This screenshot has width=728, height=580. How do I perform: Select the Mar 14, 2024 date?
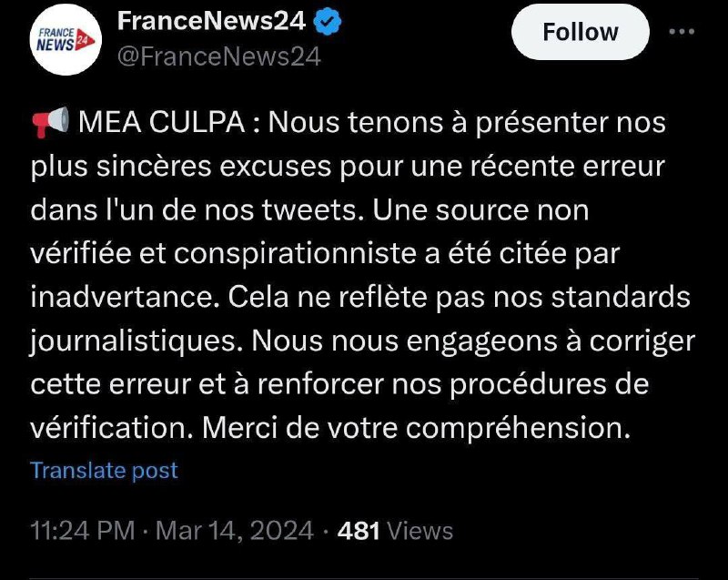click(x=234, y=530)
